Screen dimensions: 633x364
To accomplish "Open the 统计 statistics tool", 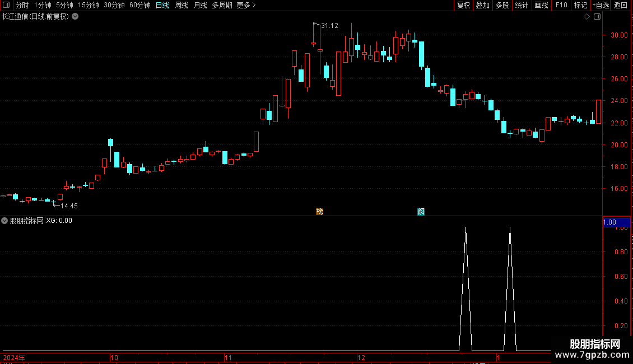I will pos(522,5).
